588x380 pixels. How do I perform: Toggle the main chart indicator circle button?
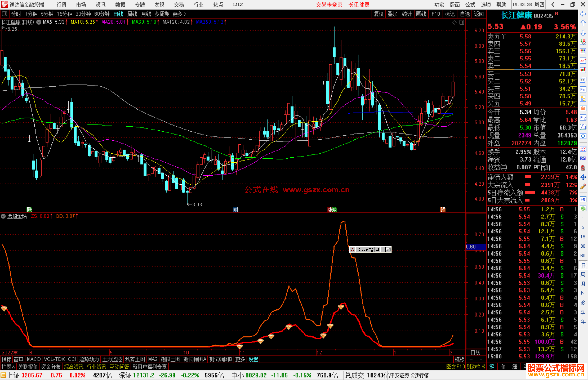click(39, 22)
